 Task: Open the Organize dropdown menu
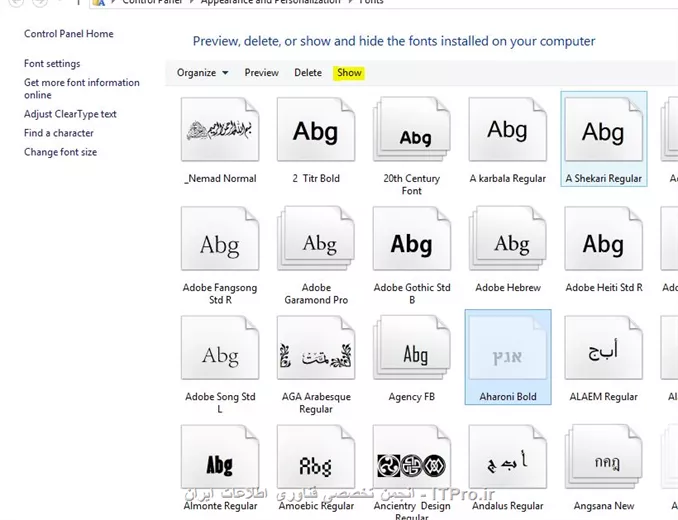point(202,73)
